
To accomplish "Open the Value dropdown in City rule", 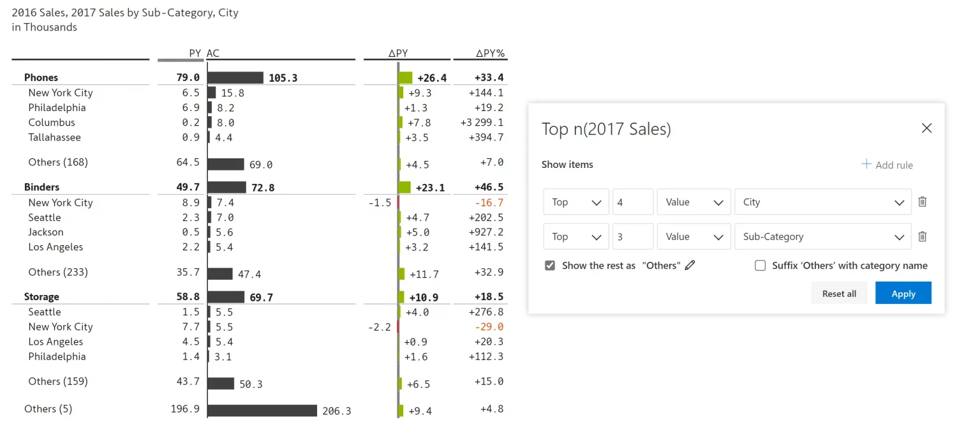I will 694,202.
